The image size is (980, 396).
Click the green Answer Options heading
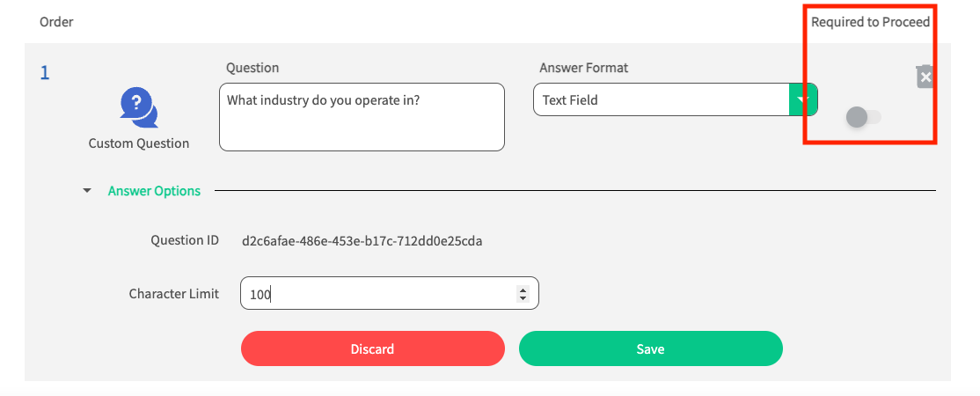[154, 190]
